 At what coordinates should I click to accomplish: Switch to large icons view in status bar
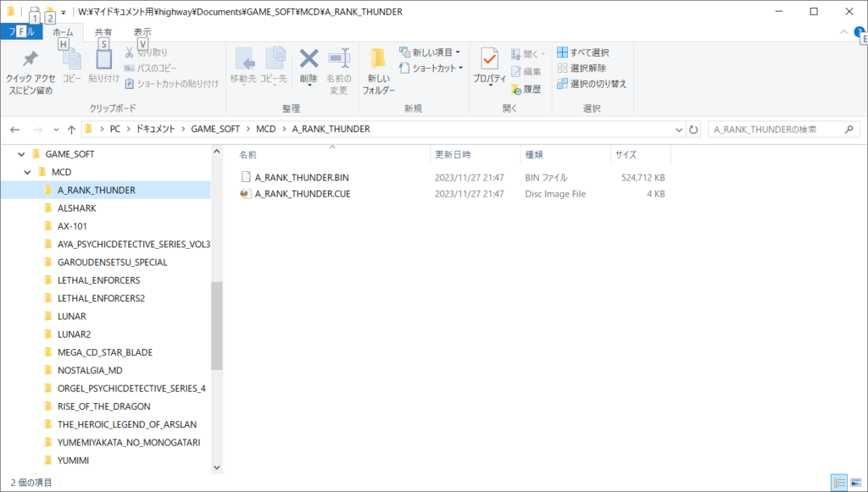click(855, 482)
